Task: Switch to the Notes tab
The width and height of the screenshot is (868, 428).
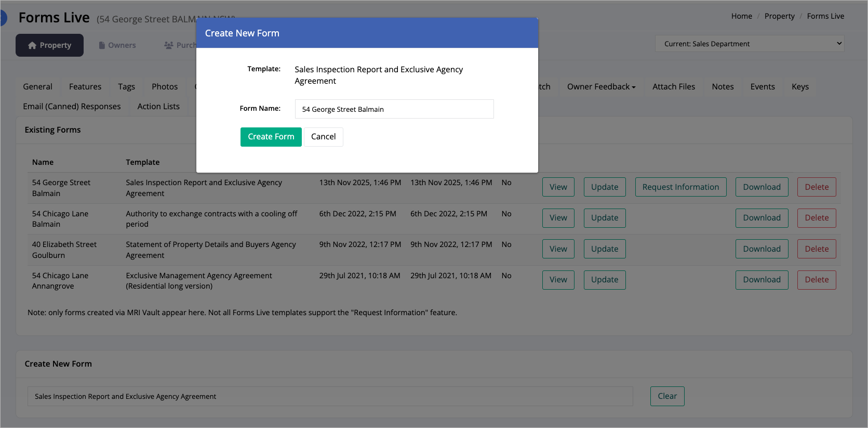Action: pos(723,87)
